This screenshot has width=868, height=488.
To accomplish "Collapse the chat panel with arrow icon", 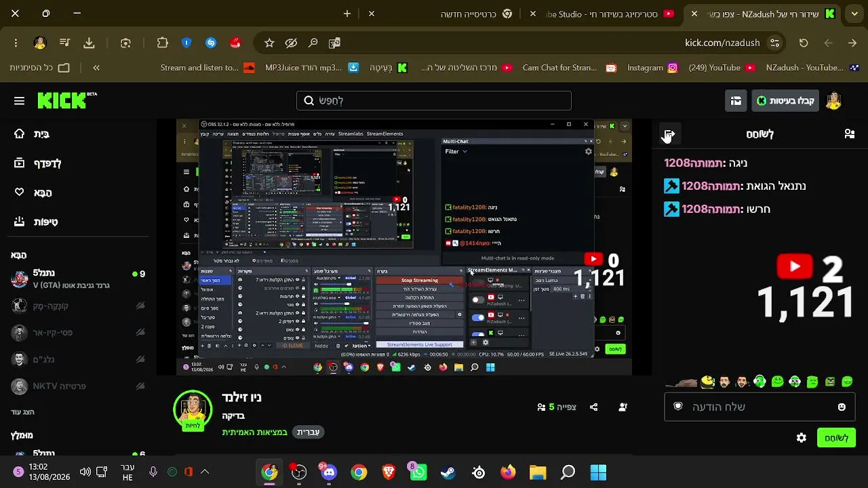I will coord(669,134).
